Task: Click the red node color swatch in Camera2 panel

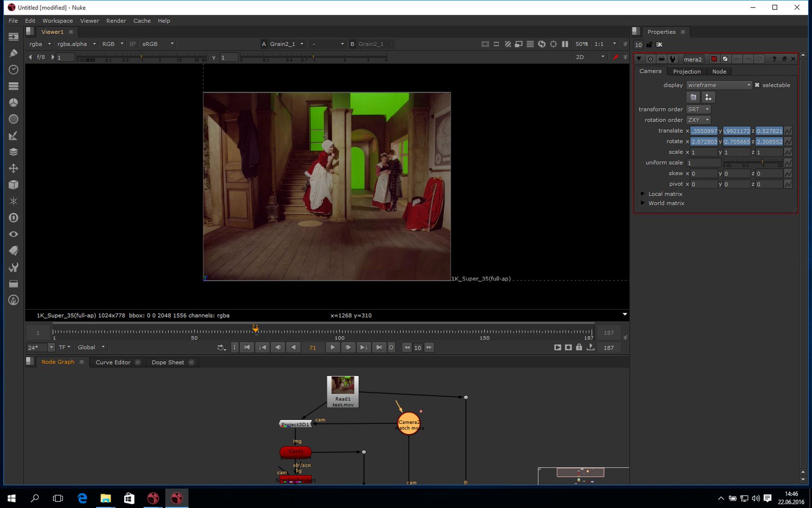Action: (714, 59)
